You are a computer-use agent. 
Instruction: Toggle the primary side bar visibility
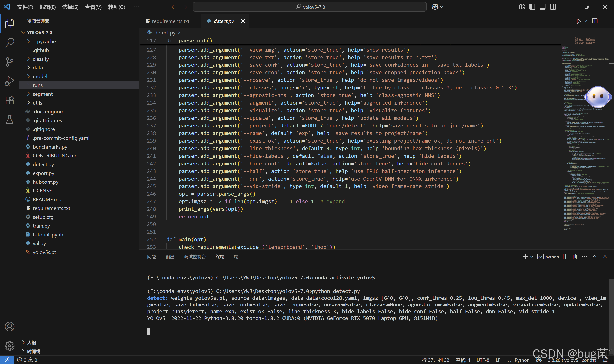532,7
